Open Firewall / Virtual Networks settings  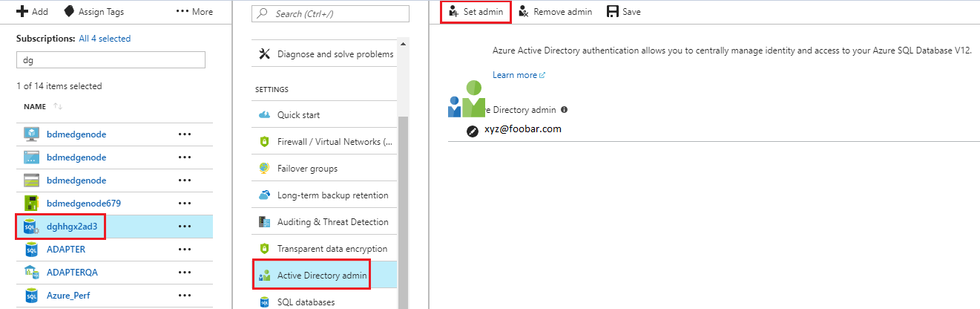[325, 142]
